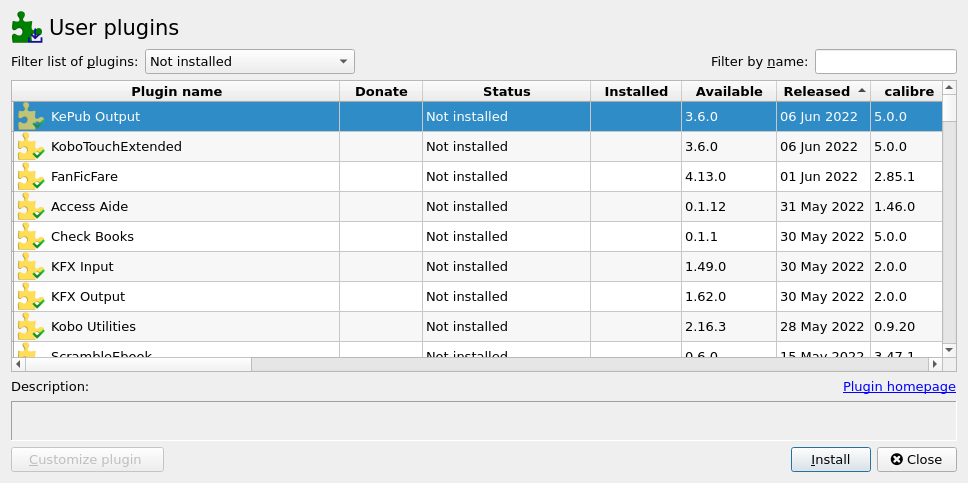Click the KoboTouchExtended plugin icon
Screen dimensions: 968x483
30,147
